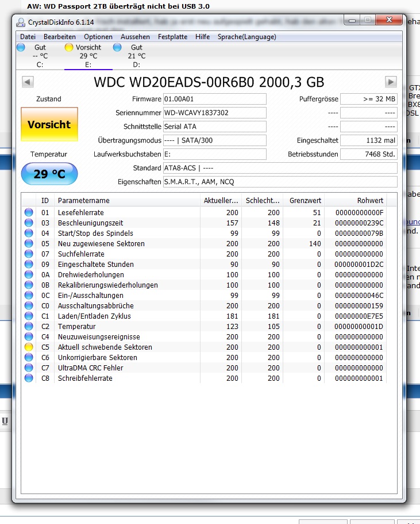Click the Grenzwert value 140
This screenshot has height=524, width=420.
315,244
